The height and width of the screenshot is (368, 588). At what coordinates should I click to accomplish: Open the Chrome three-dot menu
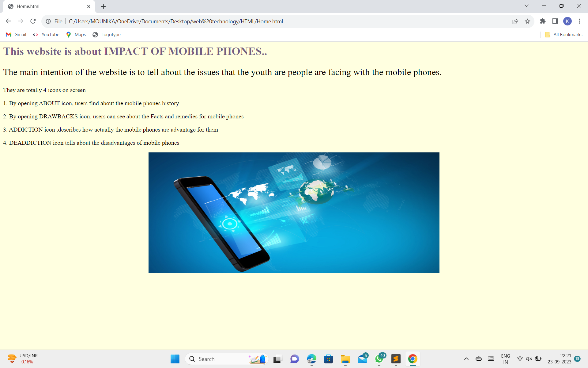(x=579, y=21)
